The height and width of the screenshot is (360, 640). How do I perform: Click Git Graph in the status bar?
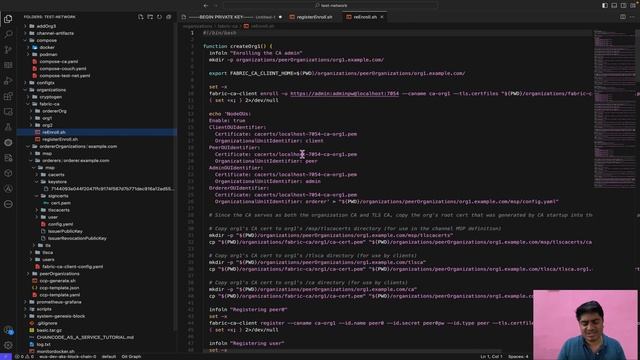[x=131, y=357]
